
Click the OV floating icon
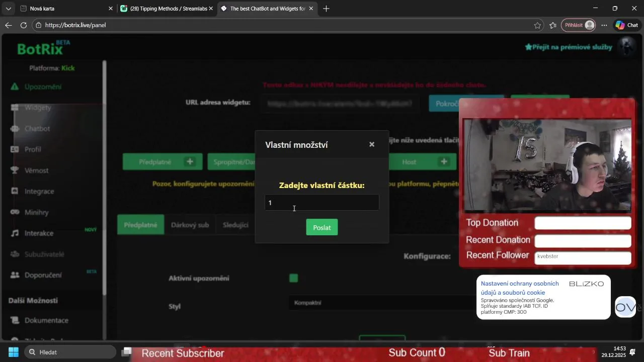[x=626, y=307]
